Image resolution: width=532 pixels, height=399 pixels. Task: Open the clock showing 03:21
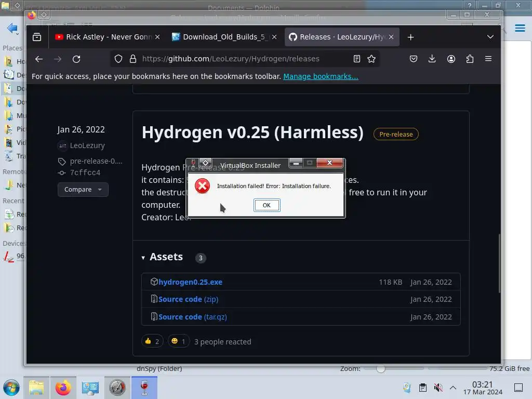click(x=483, y=388)
